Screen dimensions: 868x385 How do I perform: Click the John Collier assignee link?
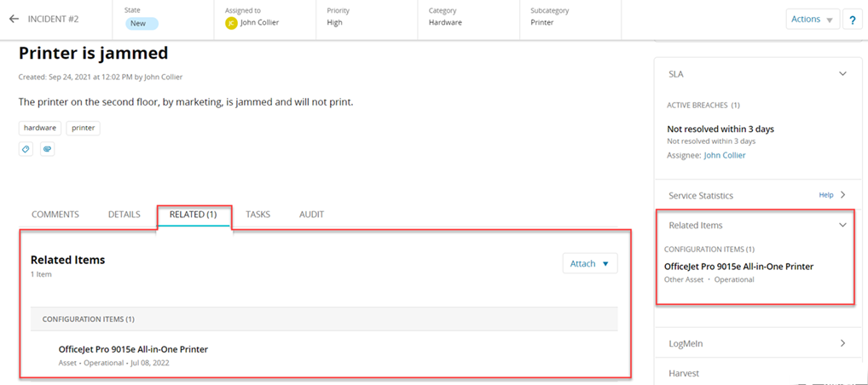(724, 156)
